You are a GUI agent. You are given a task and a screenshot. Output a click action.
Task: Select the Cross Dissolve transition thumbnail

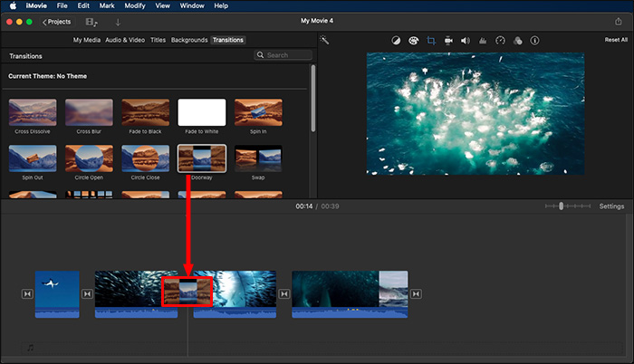33,112
